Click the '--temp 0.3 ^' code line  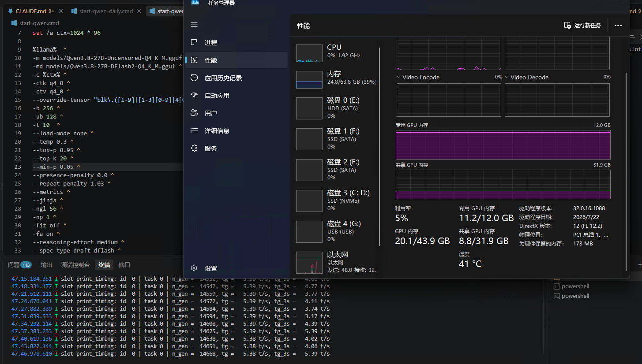tap(53, 142)
